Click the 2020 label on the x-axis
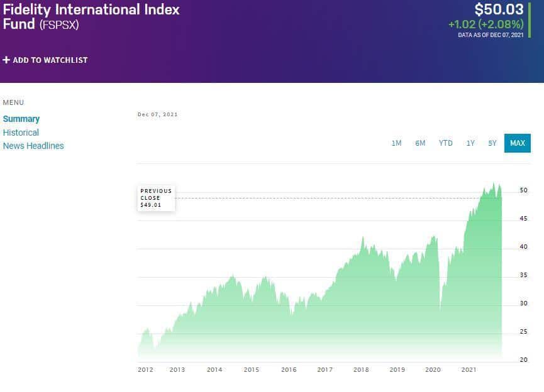 pos(433,370)
